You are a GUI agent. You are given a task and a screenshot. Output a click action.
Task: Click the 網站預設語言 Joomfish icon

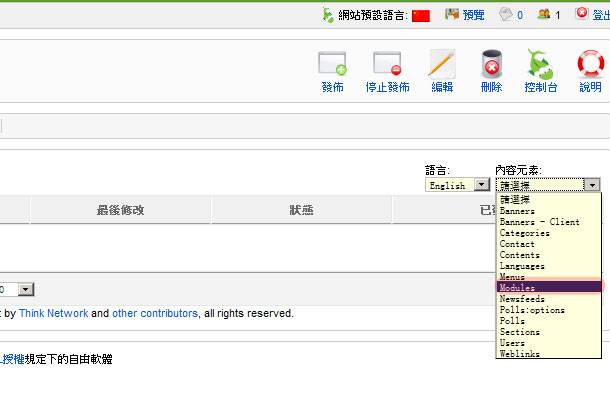tap(328, 15)
